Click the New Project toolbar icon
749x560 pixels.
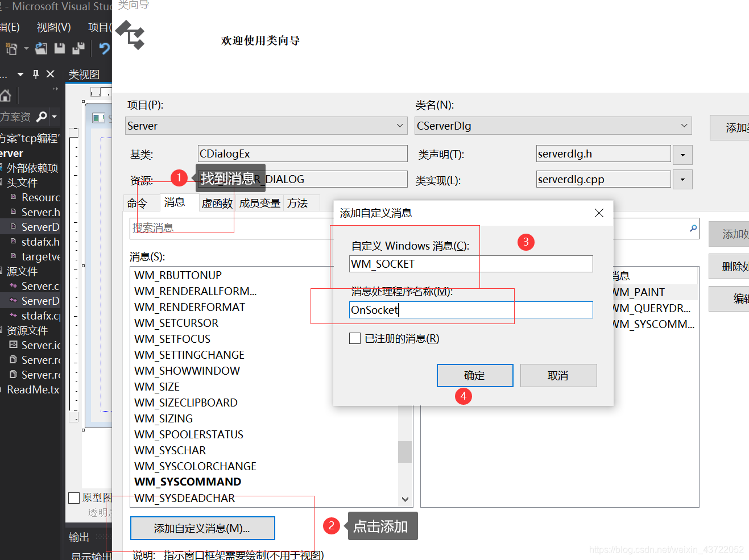tap(11, 49)
